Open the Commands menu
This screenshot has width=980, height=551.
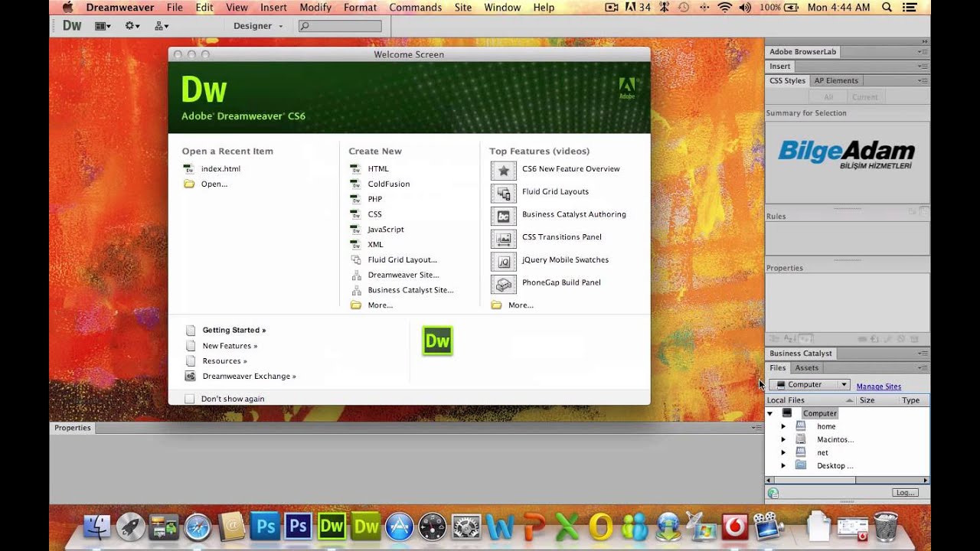click(416, 8)
